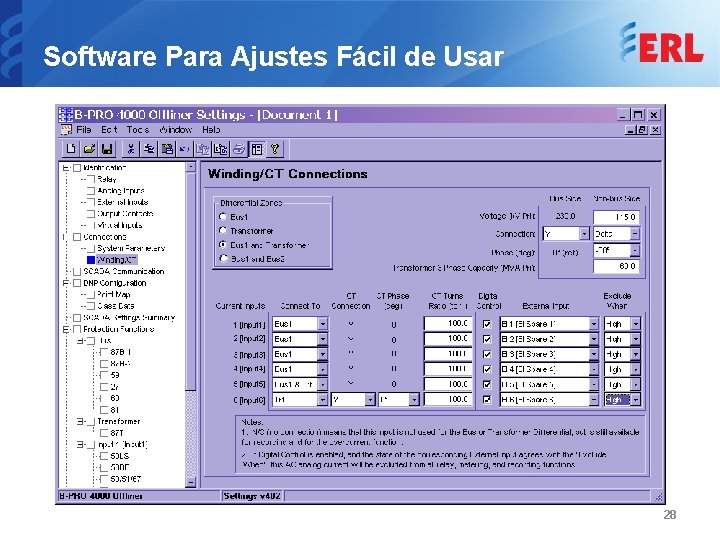
Task: Open the Phase degrees dropdown
Action: click(634, 250)
